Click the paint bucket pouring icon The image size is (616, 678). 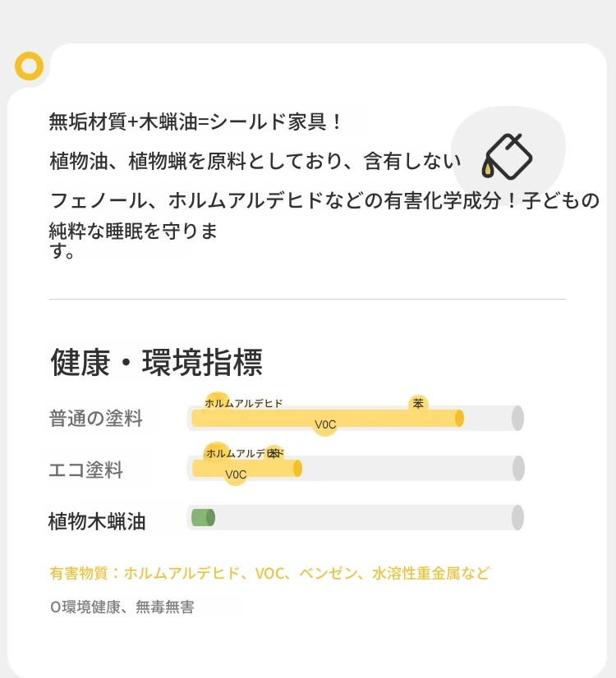tap(507, 157)
